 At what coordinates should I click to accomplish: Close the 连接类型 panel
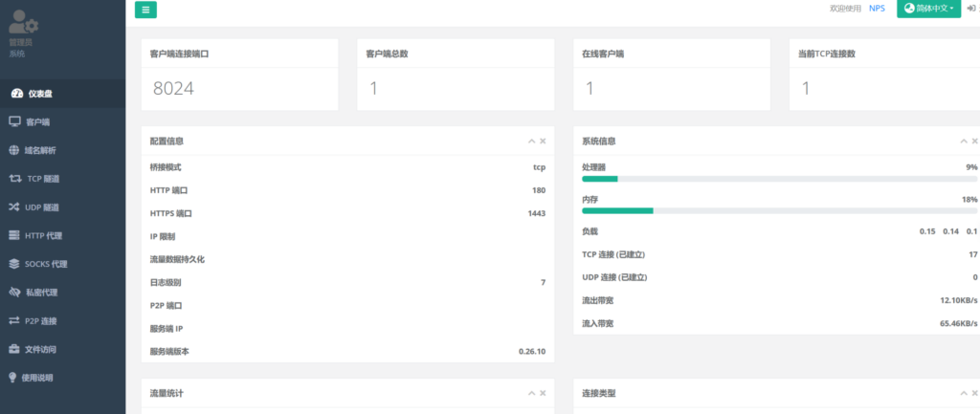pyautogui.click(x=975, y=393)
